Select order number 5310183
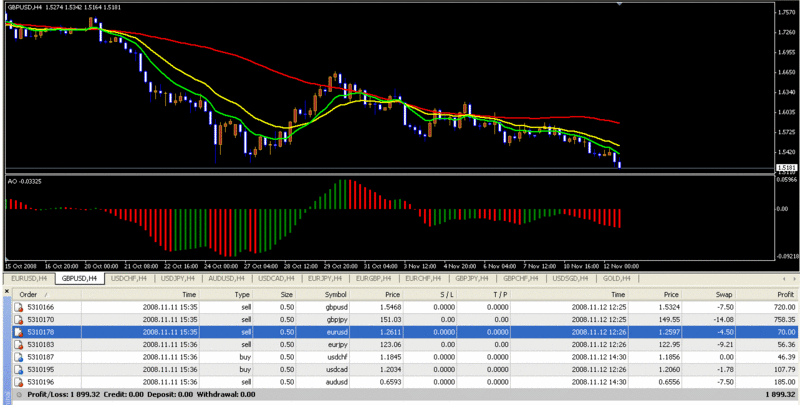Image resolution: width=800 pixels, height=405 pixels. [41, 345]
